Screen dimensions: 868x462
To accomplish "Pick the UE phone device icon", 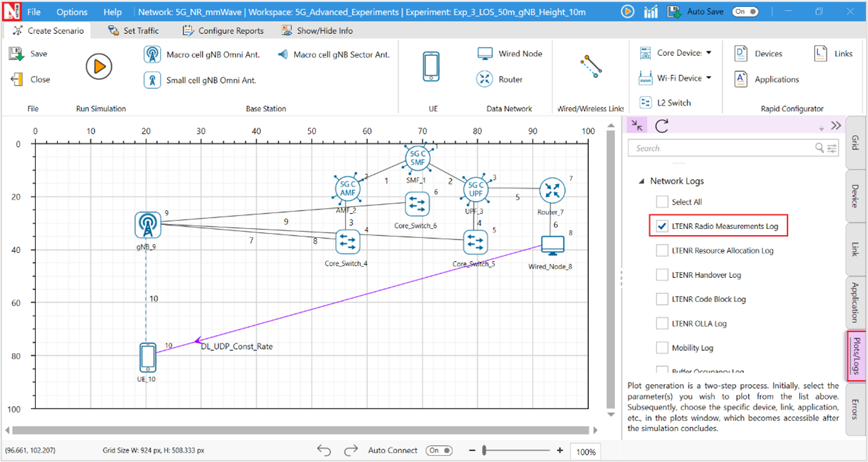I will (x=432, y=66).
